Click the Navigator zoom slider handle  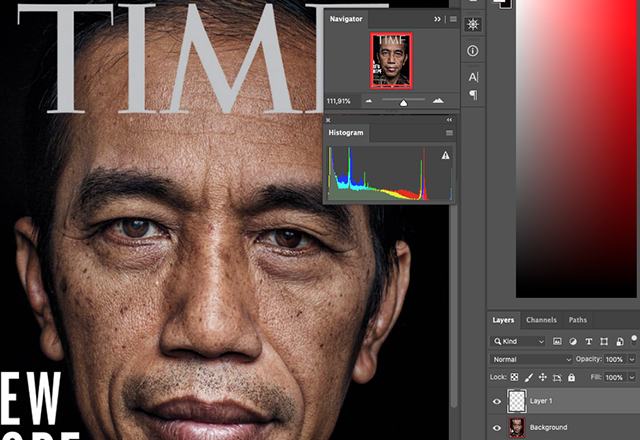pos(403,103)
